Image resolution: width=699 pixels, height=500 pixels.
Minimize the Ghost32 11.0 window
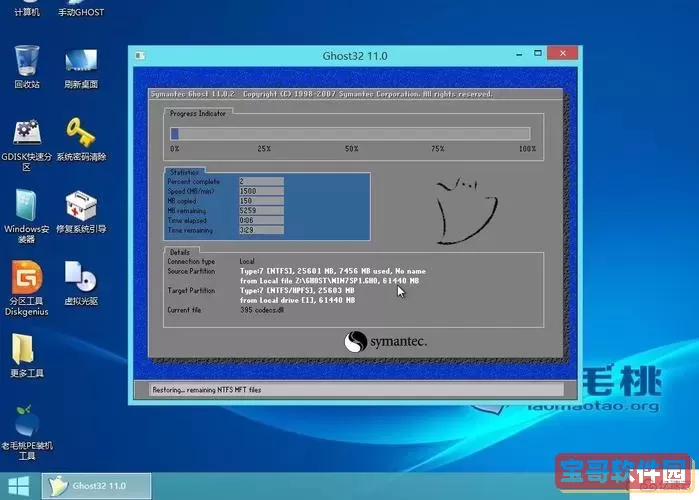[x=519, y=54]
